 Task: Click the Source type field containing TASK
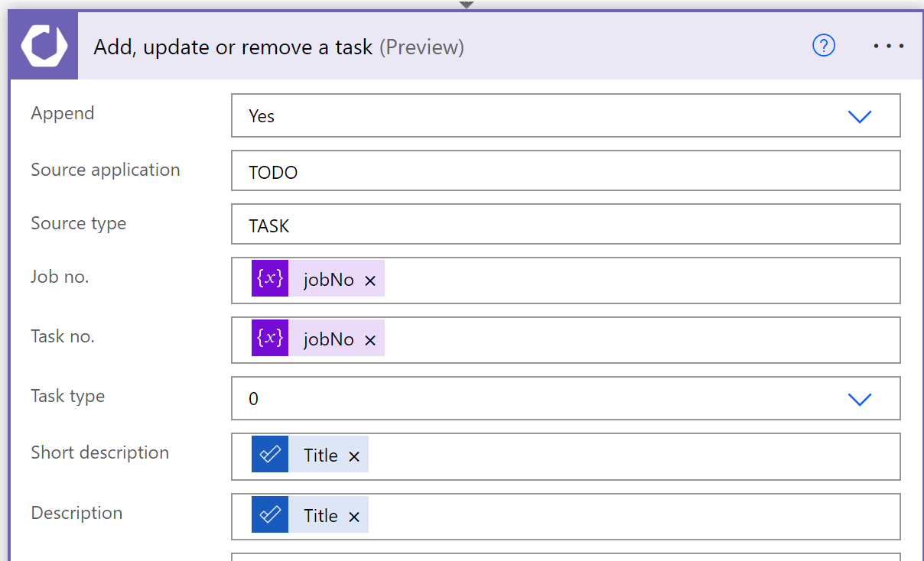(566, 225)
